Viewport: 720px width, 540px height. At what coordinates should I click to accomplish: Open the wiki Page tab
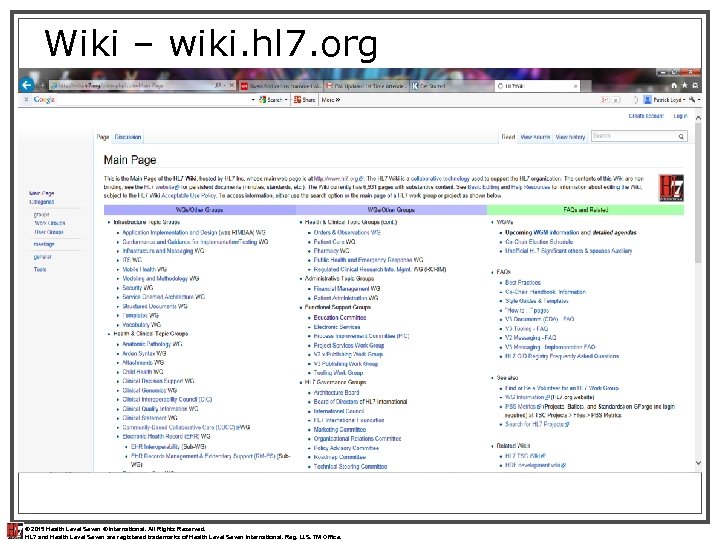(x=103, y=137)
